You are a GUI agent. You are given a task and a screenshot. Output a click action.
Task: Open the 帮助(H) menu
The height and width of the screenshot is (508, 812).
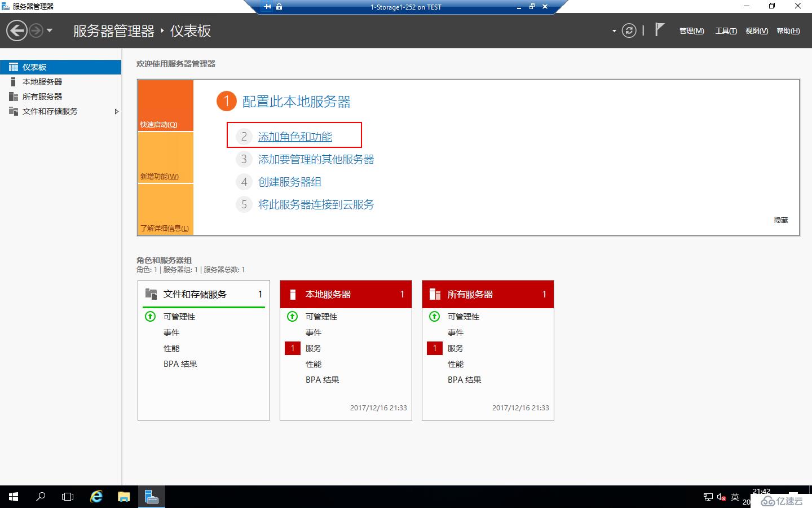(x=788, y=31)
